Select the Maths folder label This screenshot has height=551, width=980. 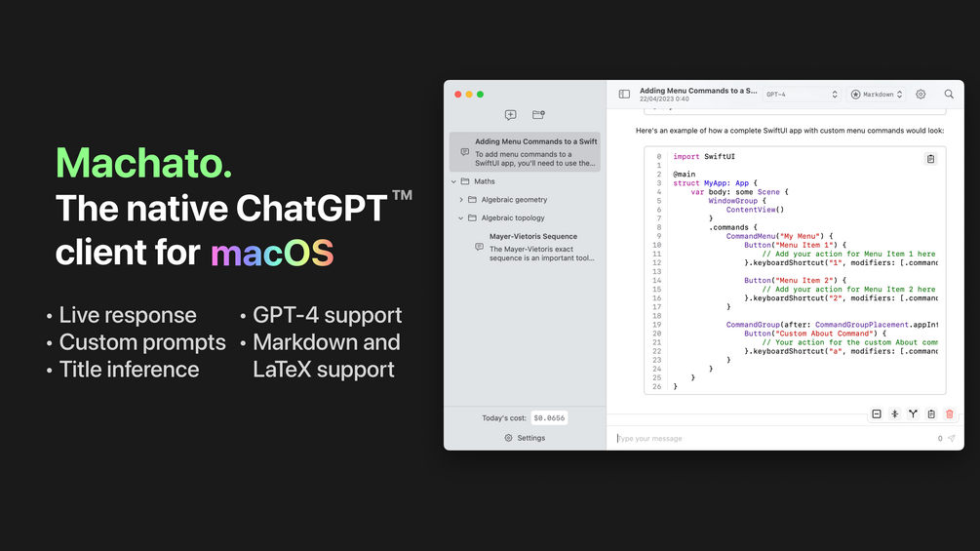pyautogui.click(x=485, y=181)
